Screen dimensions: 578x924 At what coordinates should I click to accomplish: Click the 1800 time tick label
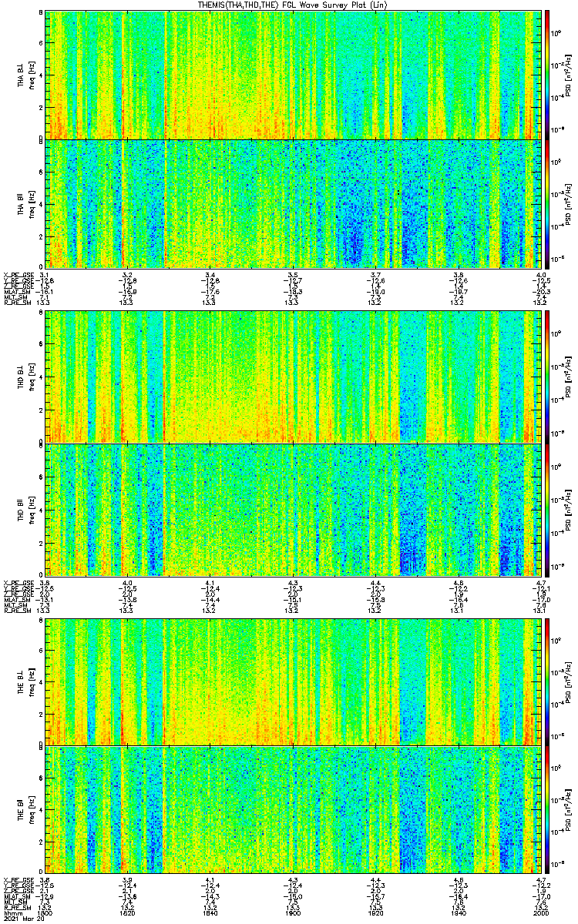(45, 914)
